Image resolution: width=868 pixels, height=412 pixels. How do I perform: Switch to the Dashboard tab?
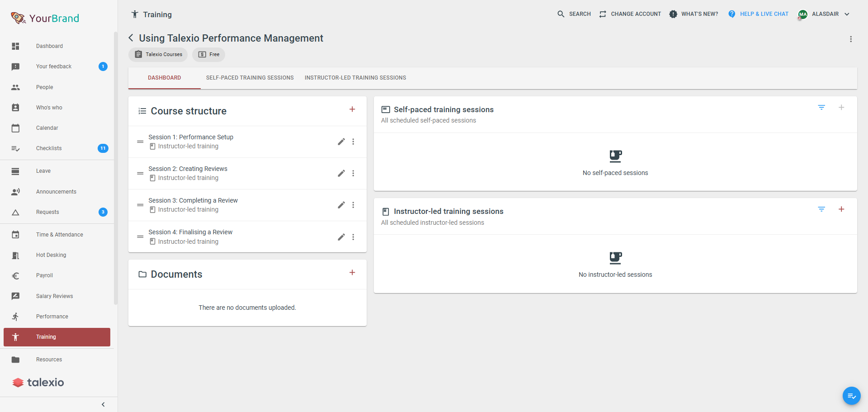[x=165, y=78]
